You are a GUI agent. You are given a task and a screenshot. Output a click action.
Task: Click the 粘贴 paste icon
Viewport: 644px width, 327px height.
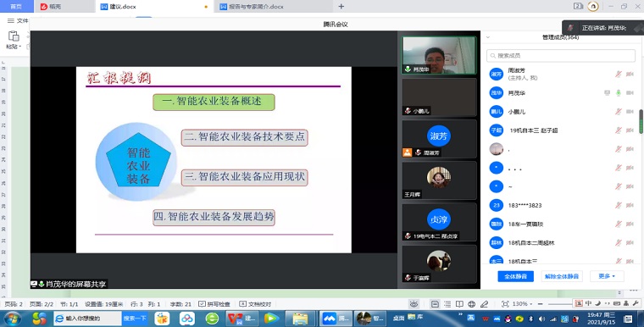click(x=14, y=36)
